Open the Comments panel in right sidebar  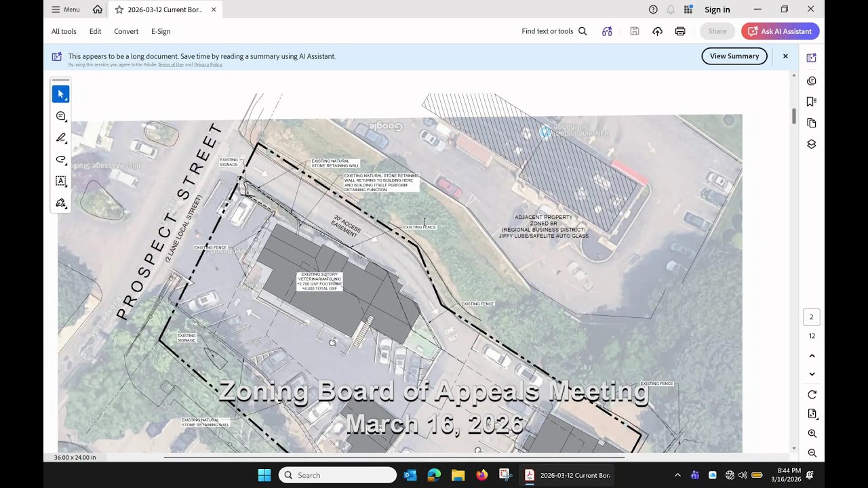(811, 81)
